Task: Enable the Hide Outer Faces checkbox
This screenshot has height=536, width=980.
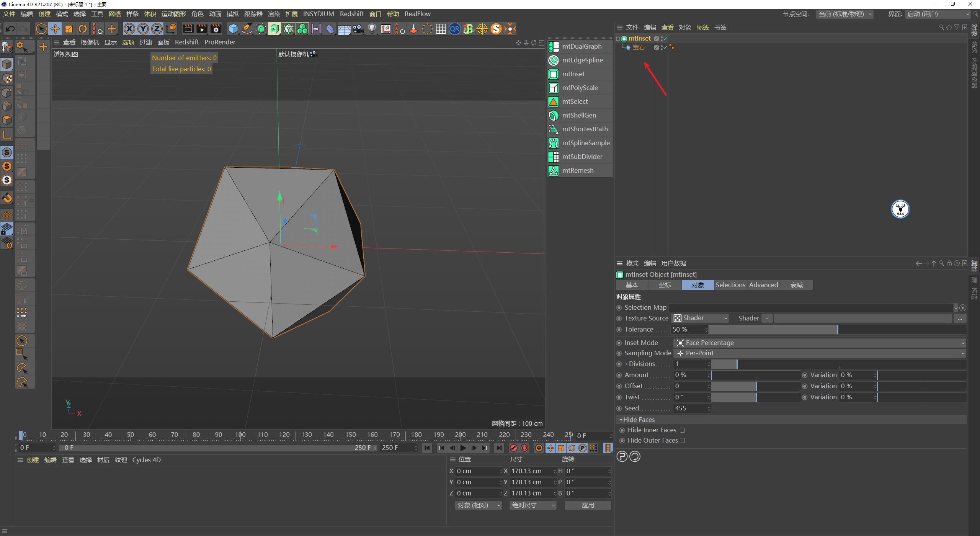Action: click(683, 440)
